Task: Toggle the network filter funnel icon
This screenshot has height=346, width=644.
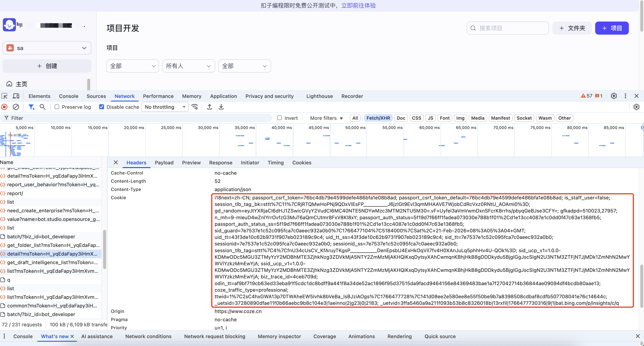Action: (x=31, y=107)
